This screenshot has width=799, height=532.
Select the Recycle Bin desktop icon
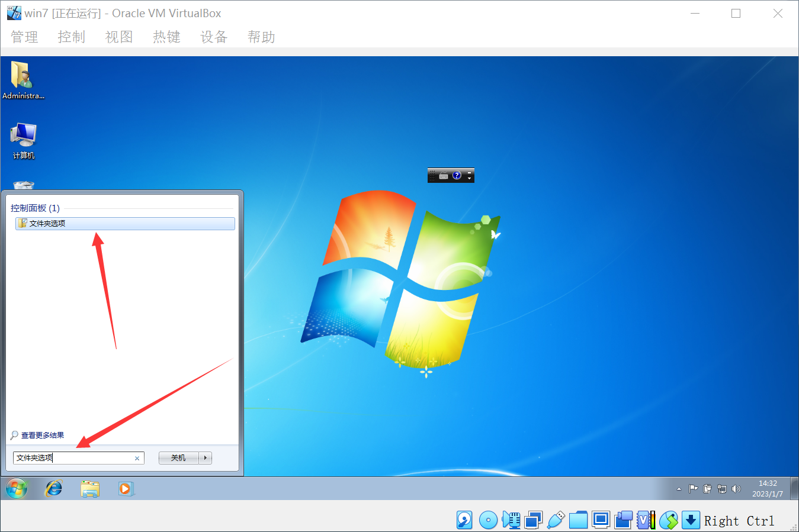point(23,185)
